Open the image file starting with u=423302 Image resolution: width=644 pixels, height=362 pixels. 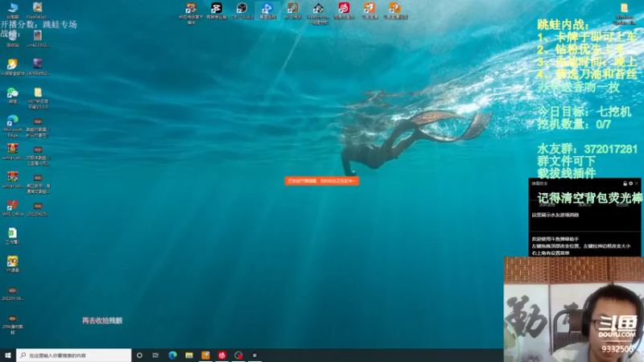38,36
